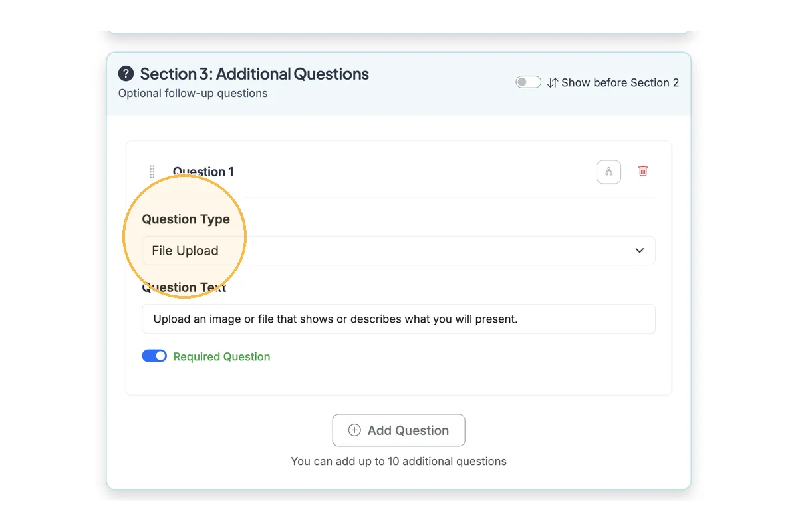
Task: Click the Section 3: Additional Questions heading
Action: coord(254,74)
